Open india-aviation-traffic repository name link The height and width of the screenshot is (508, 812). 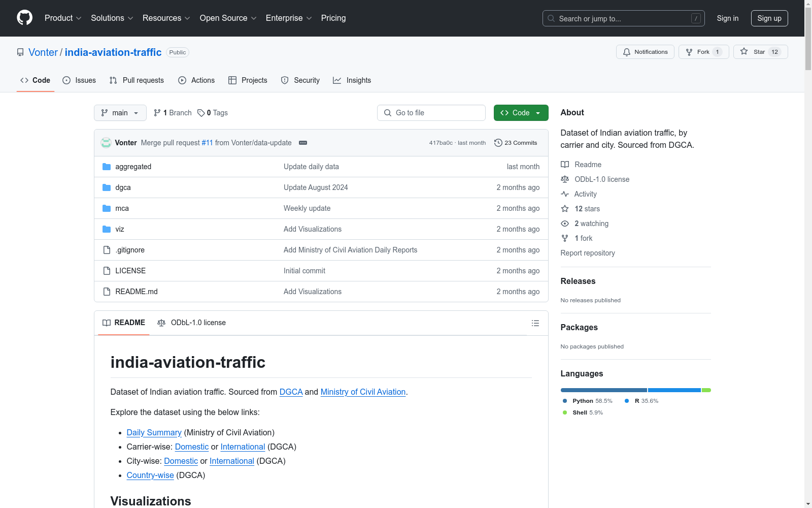113,52
